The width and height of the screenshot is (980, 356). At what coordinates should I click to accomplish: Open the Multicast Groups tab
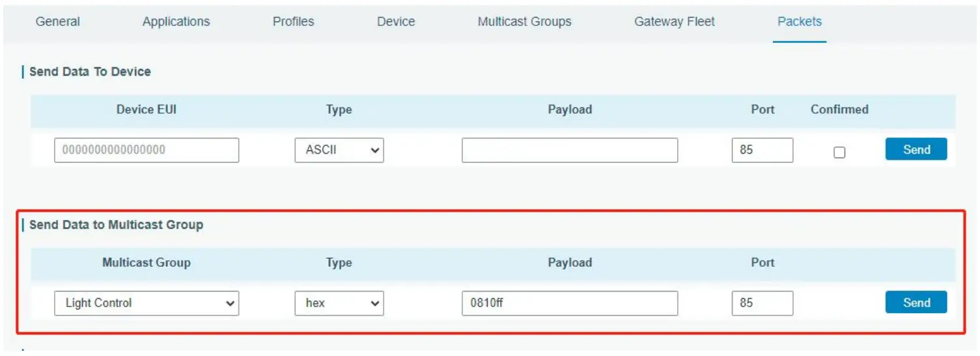click(x=524, y=21)
